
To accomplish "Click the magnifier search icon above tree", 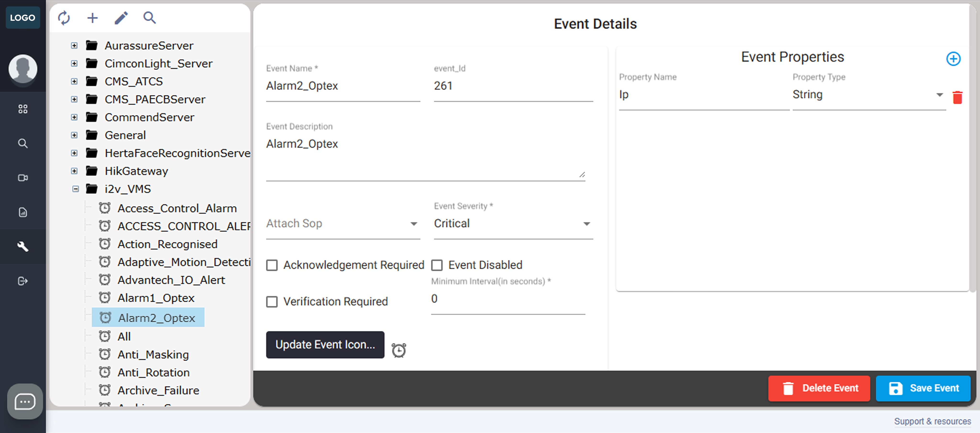I will [149, 18].
